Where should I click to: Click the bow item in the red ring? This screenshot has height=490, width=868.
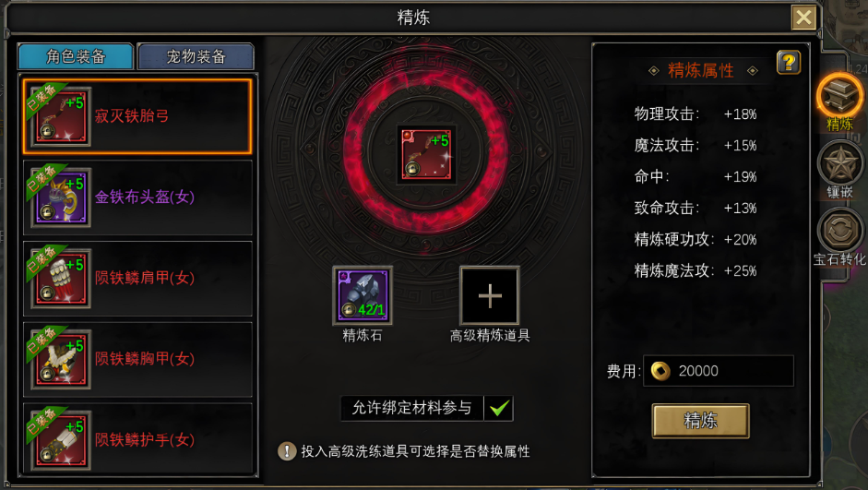[426, 155]
